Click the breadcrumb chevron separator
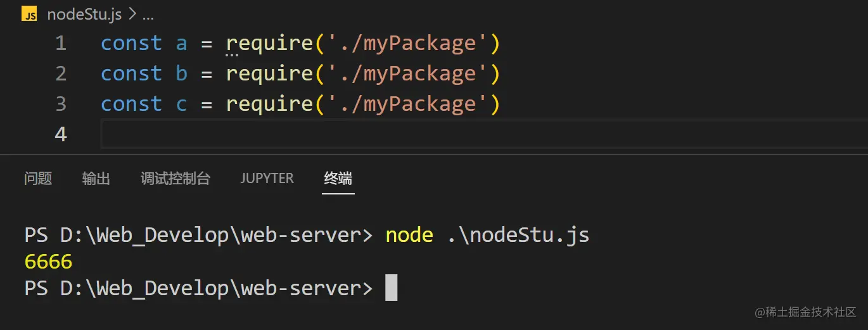The width and height of the screenshot is (868, 330). pyautogui.click(x=132, y=14)
